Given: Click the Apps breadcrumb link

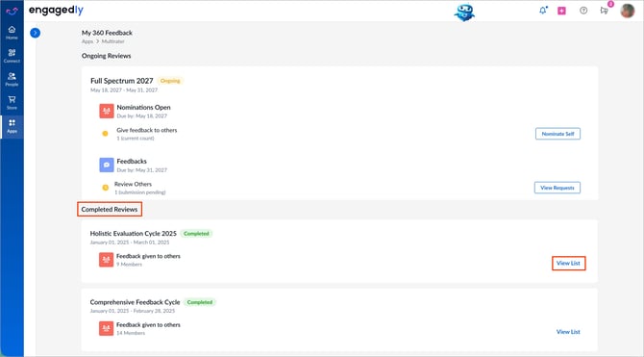Looking at the screenshot, I should (x=87, y=41).
